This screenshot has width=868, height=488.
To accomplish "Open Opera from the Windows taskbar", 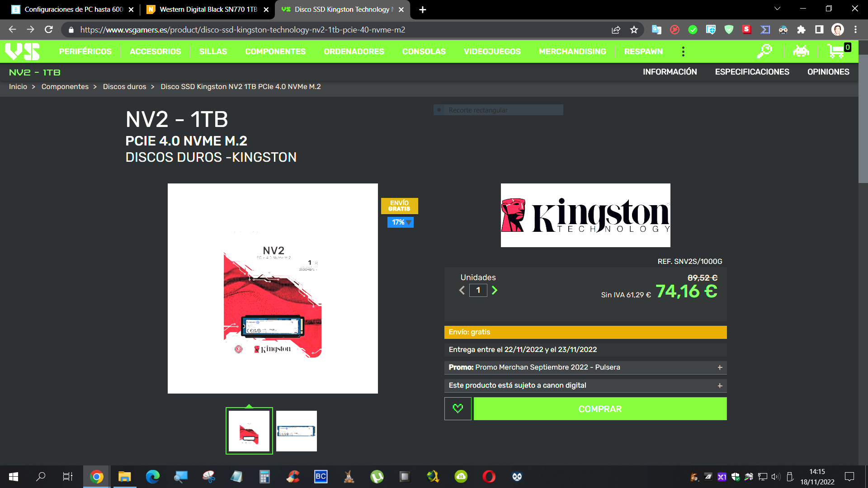I will click(x=489, y=477).
